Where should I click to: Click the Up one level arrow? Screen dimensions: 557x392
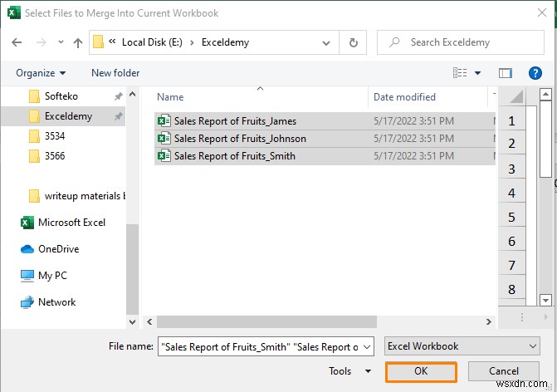coord(77,42)
